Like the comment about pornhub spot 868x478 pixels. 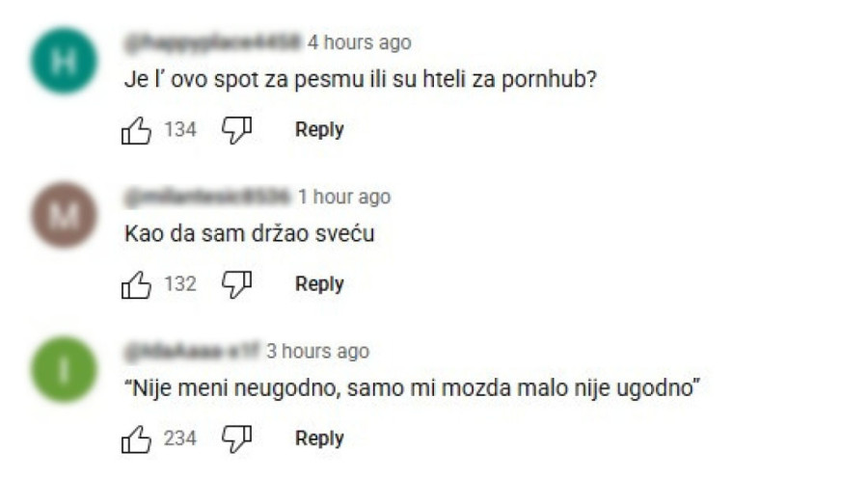click(x=136, y=130)
